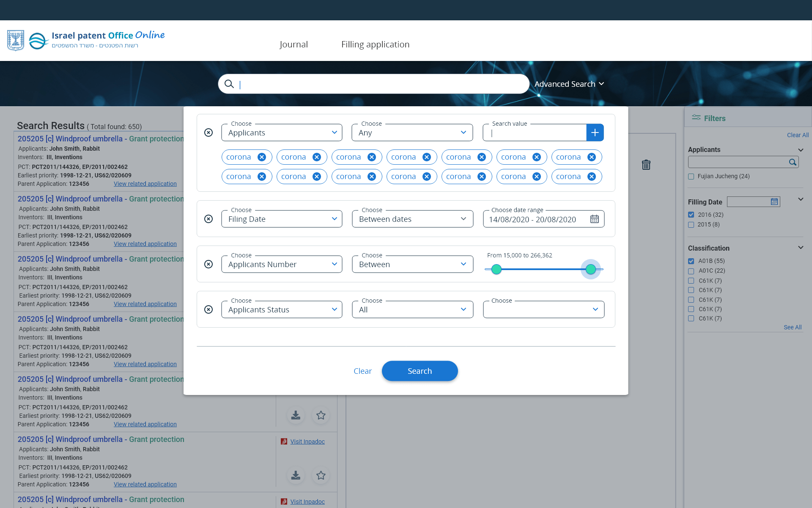The height and width of the screenshot is (508, 812).
Task: Check the Fujian Jucheng applicant filter
Action: 691,177
